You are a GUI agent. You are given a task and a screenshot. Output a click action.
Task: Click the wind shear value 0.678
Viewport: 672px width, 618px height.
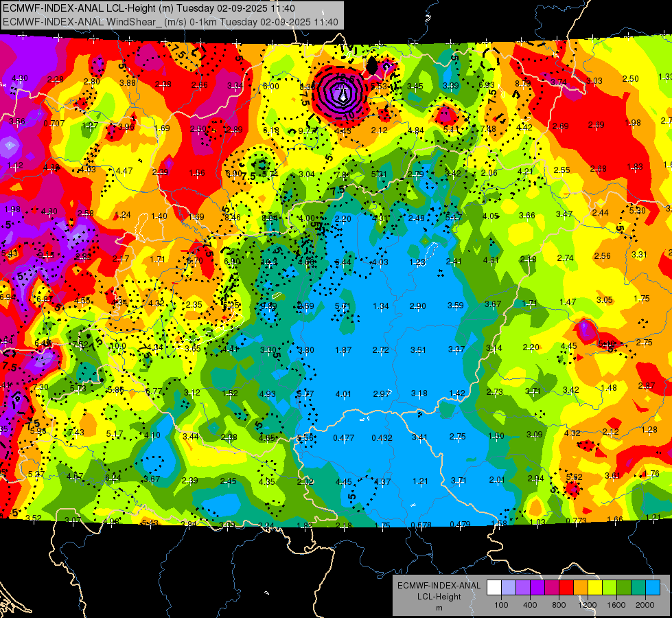(421, 525)
